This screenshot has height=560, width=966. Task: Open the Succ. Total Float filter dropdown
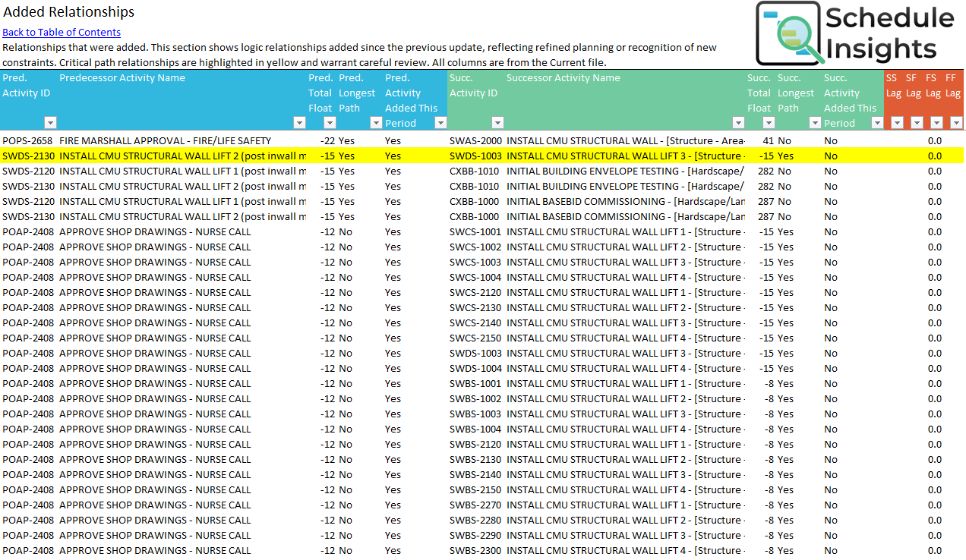click(769, 123)
